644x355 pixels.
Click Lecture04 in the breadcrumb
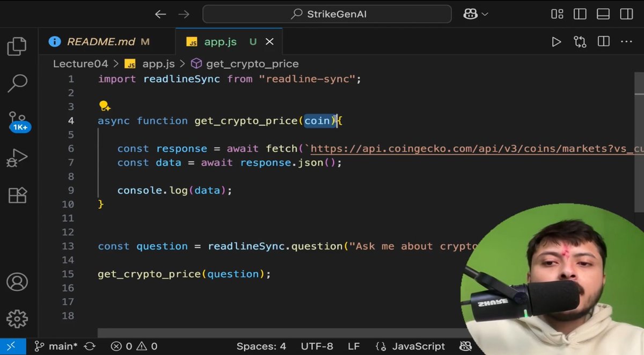(x=80, y=64)
